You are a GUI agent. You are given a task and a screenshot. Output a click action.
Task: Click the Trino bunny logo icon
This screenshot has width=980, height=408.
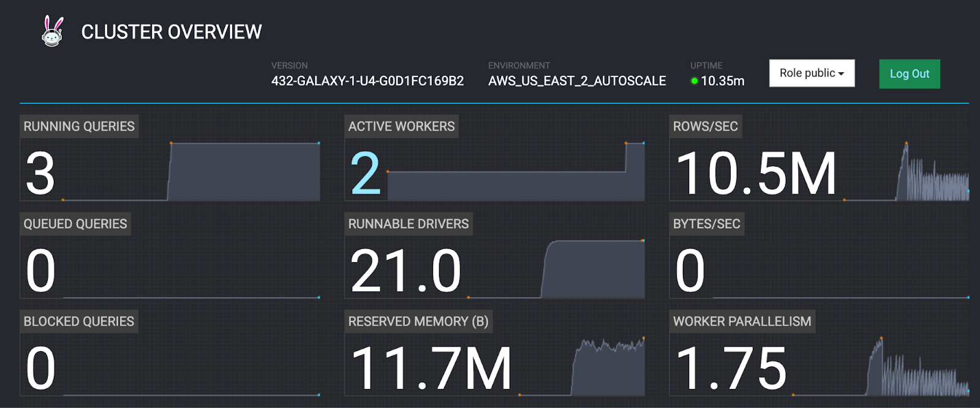53,31
